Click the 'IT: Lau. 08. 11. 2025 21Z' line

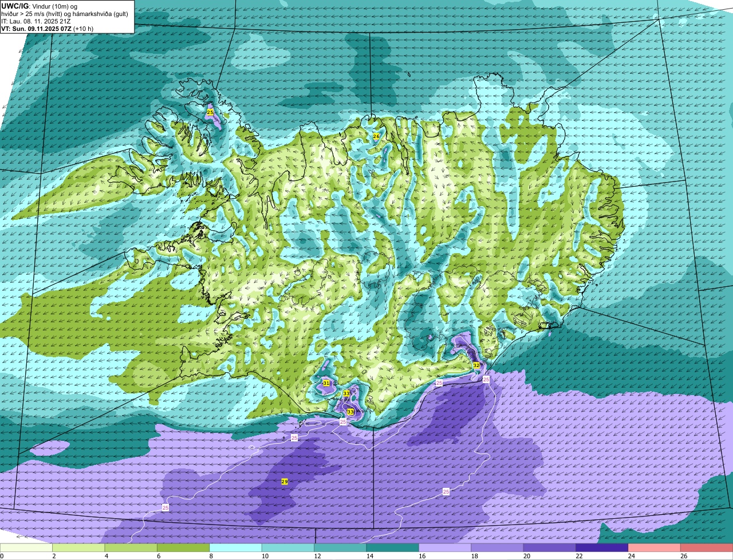pyautogui.click(x=36, y=21)
